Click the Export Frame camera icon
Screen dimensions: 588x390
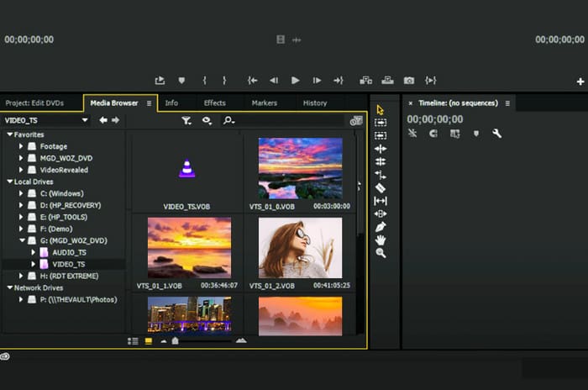click(409, 81)
